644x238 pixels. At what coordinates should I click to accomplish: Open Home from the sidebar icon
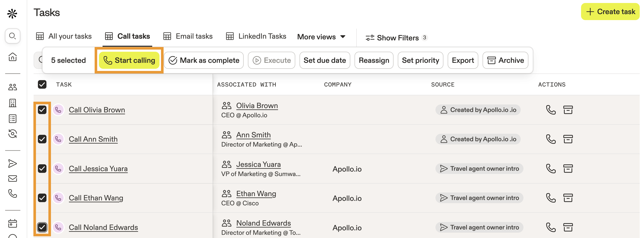coord(12,57)
